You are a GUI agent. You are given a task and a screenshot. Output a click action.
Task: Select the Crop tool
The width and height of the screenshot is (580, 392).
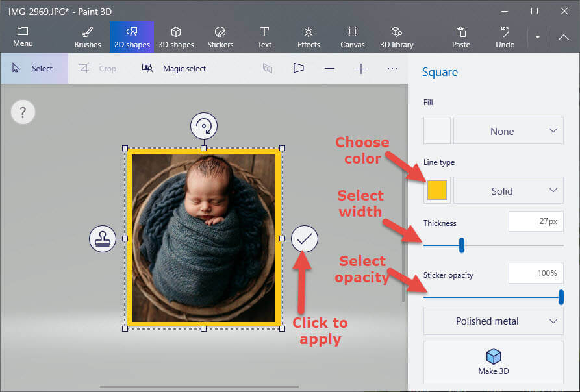point(99,67)
